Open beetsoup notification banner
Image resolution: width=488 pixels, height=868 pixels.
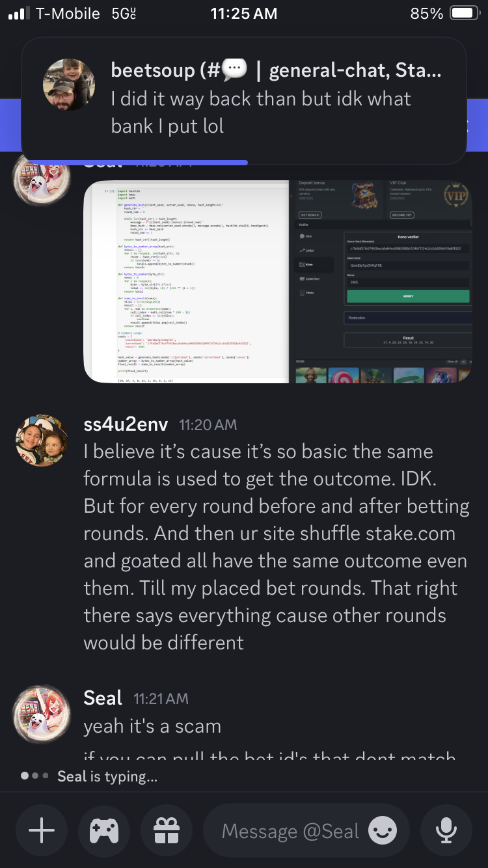(x=244, y=100)
